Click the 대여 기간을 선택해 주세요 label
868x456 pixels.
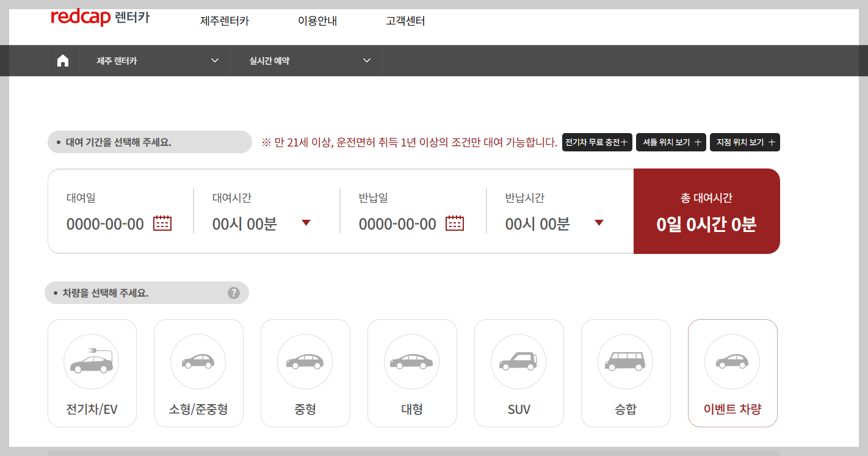(150, 142)
